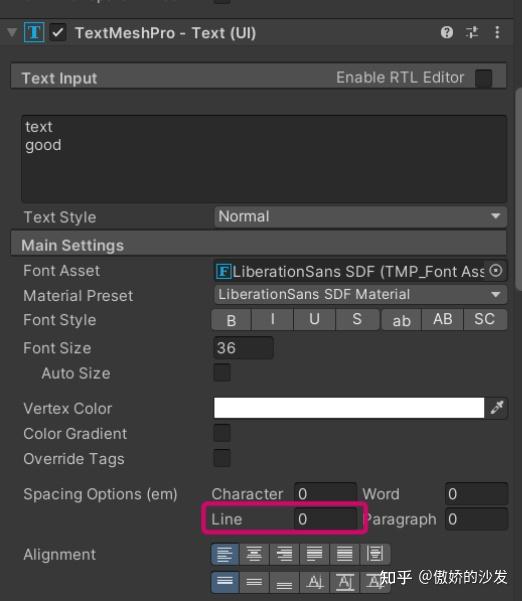Enable the Auto Size checkbox
Screen dimensions: 522x601
tap(222, 373)
